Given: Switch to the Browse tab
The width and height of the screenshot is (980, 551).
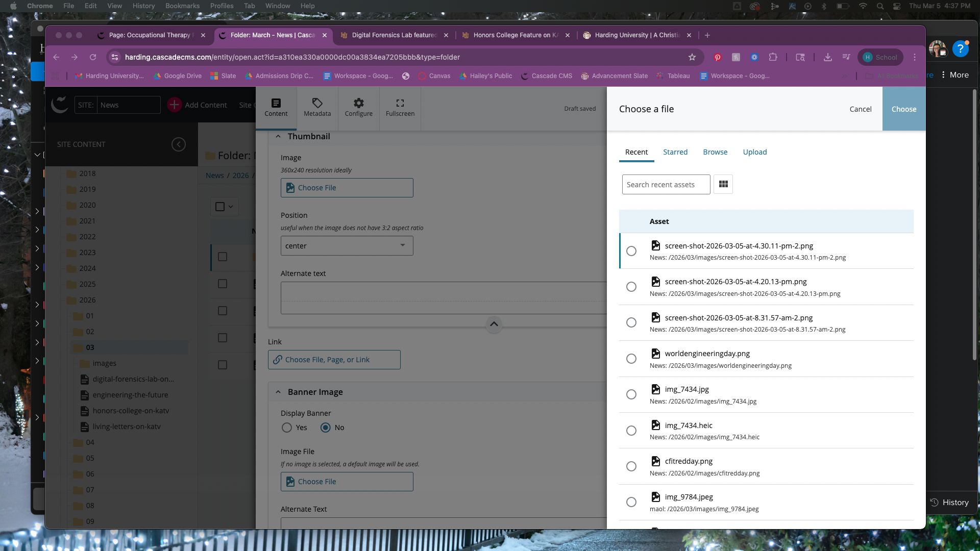Looking at the screenshot, I should [x=715, y=152].
